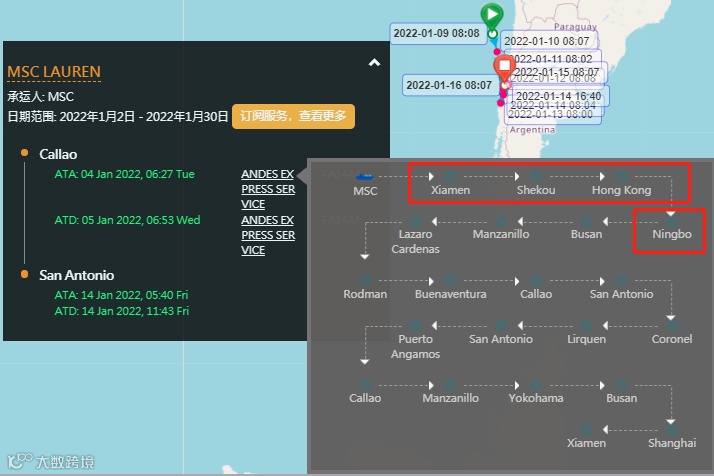Select the Rodman port node
This screenshot has width=714, height=476.
[x=365, y=281]
